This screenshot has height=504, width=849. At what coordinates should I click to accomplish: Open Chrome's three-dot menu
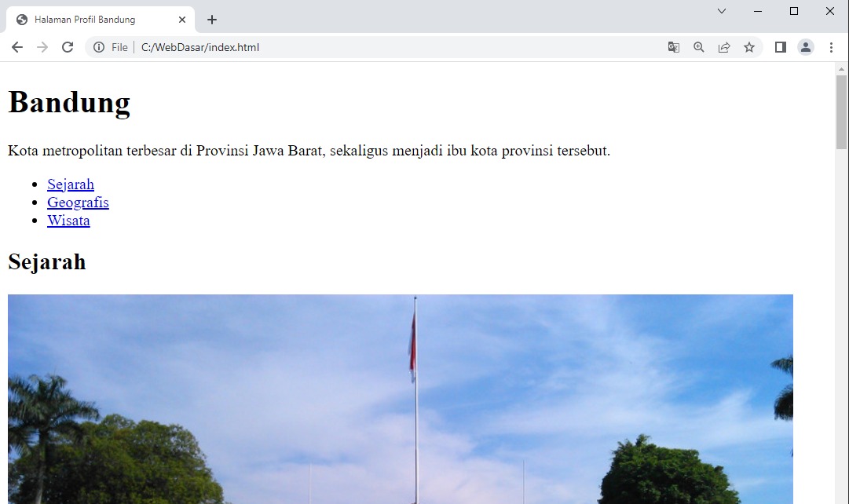(x=831, y=47)
